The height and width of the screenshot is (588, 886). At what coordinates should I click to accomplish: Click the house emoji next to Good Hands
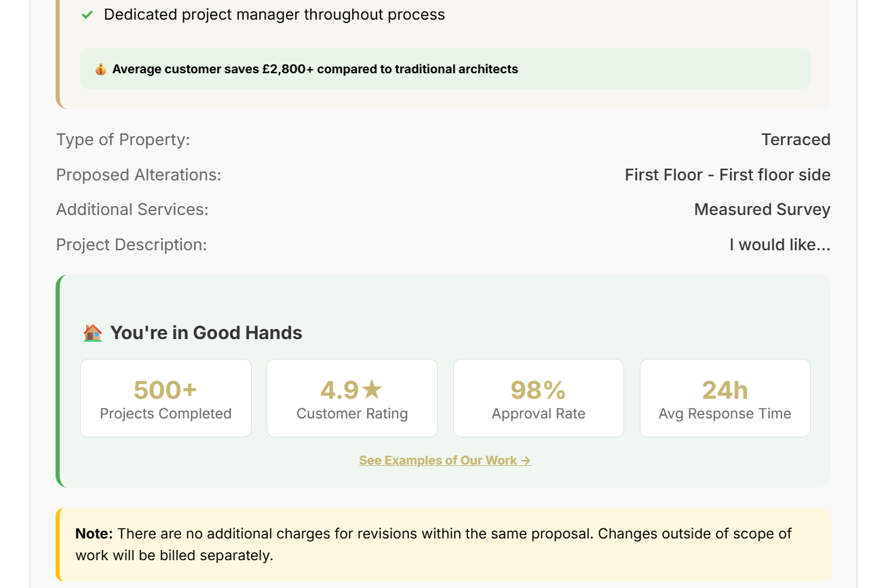92,333
